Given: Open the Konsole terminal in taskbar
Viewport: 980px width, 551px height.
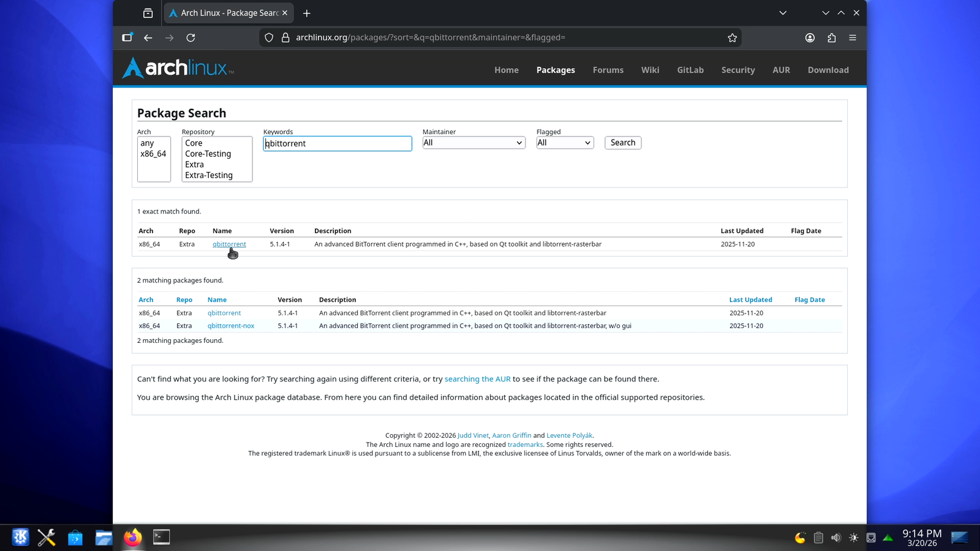Looking at the screenshot, I should [x=161, y=537].
